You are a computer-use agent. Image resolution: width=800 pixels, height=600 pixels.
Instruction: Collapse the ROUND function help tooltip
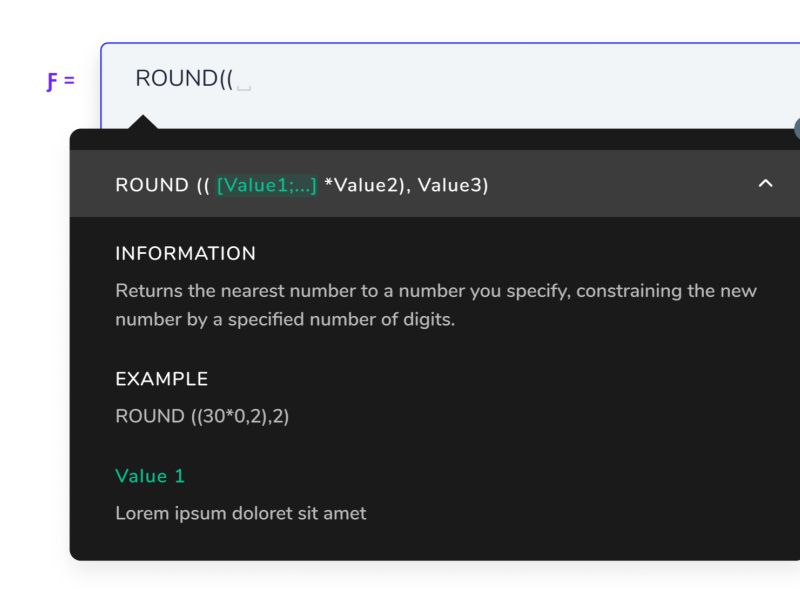766,184
